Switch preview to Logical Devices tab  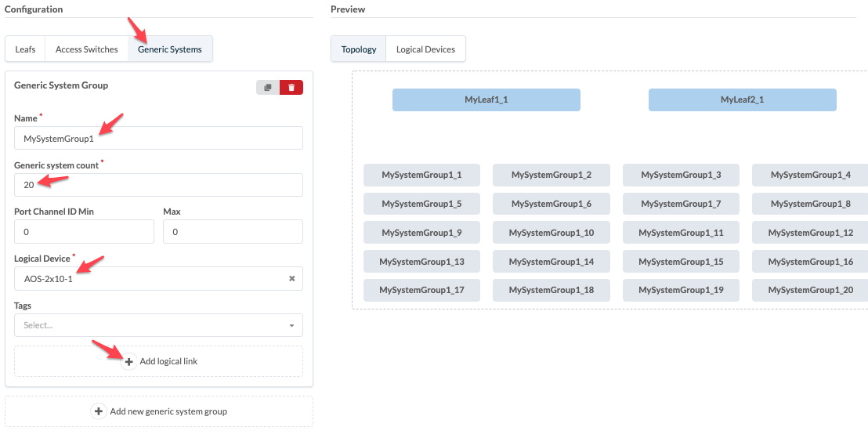425,49
